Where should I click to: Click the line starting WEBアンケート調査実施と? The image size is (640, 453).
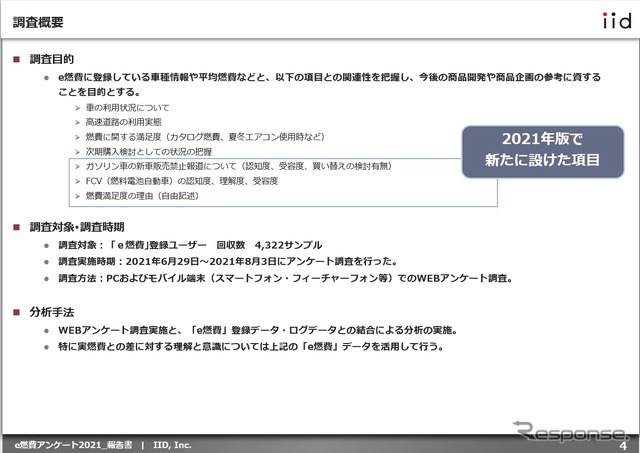click(258, 330)
